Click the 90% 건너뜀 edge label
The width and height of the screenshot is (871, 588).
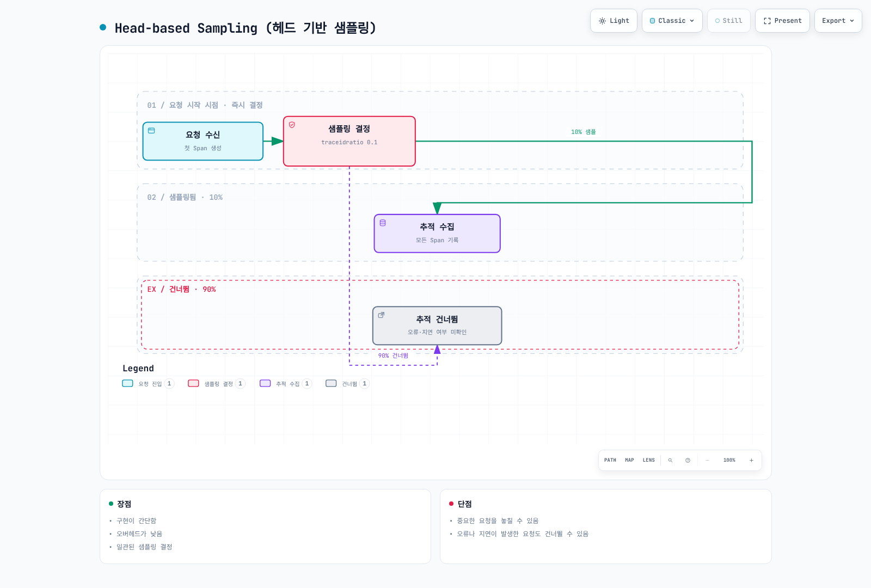point(393,356)
